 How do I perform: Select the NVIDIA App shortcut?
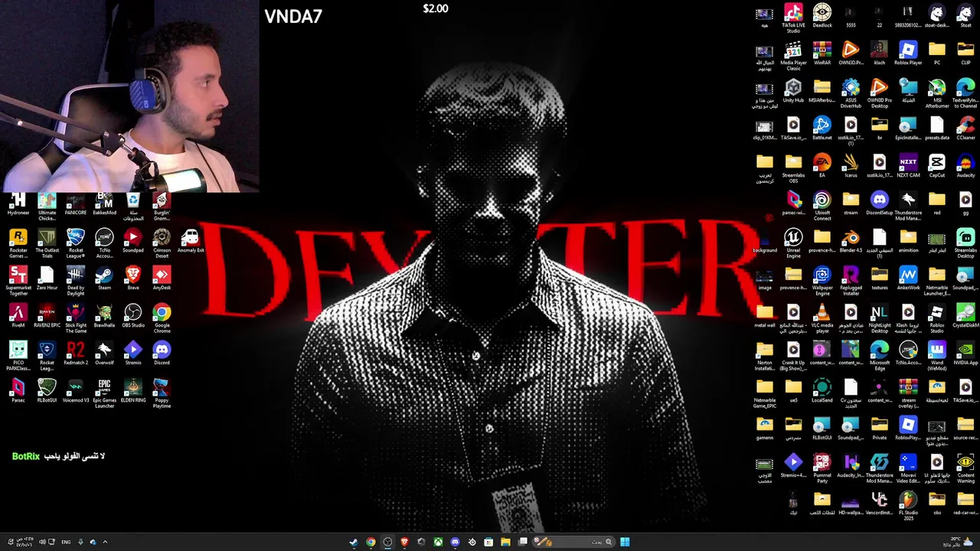tap(965, 354)
